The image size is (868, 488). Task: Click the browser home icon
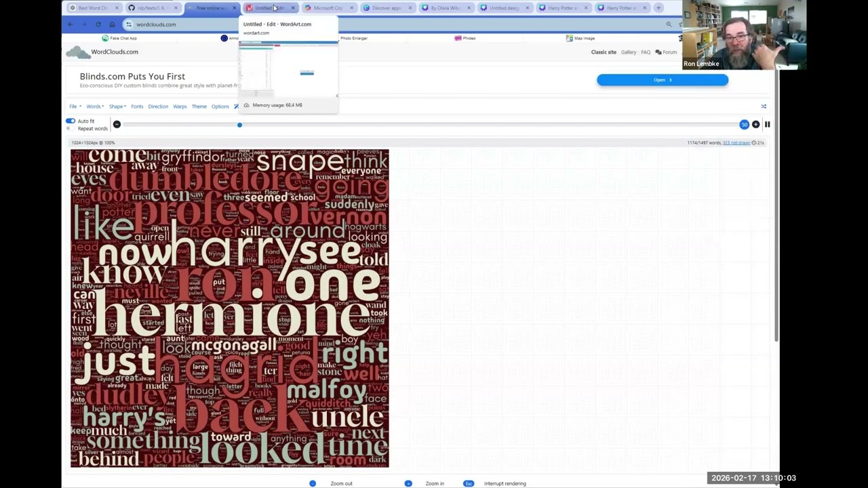pos(112,24)
